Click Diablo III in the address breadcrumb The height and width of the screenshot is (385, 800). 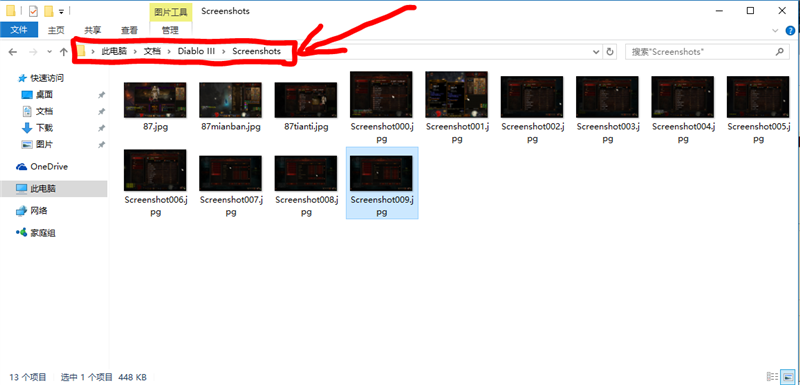tap(196, 51)
